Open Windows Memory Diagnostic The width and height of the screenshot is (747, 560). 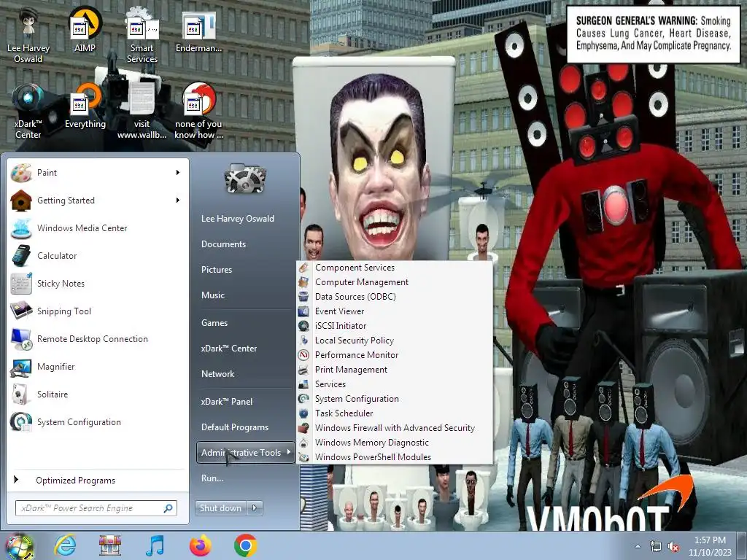coord(395,443)
